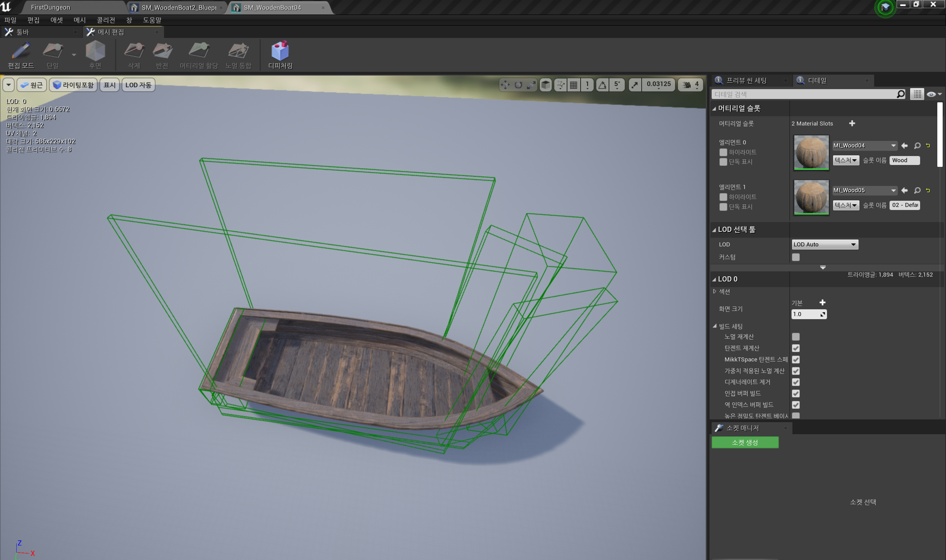The height and width of the screenshot is (560, 946).
Task: Collapse the 빌드 세팅 section
Action: click(x=715, y=326)
